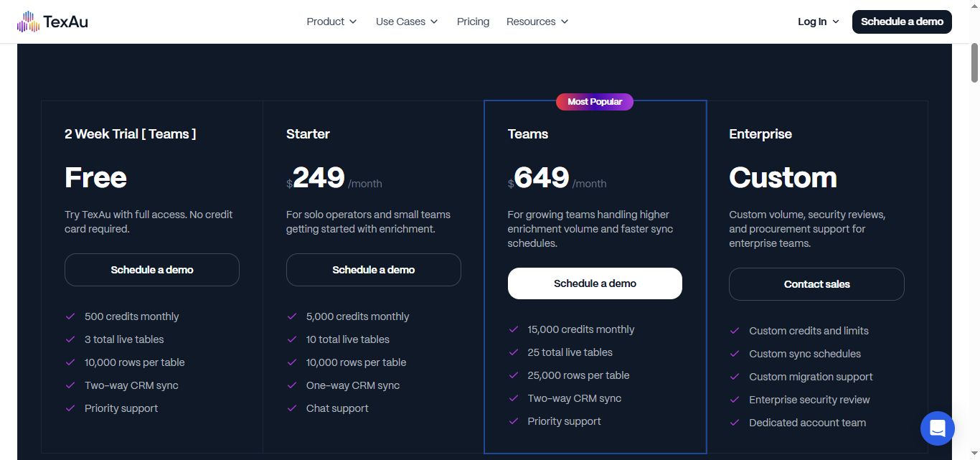Viewport: 980px width, 460px height.
Task: Select Pricing in the navigation bar
Action: pos(473,22)
